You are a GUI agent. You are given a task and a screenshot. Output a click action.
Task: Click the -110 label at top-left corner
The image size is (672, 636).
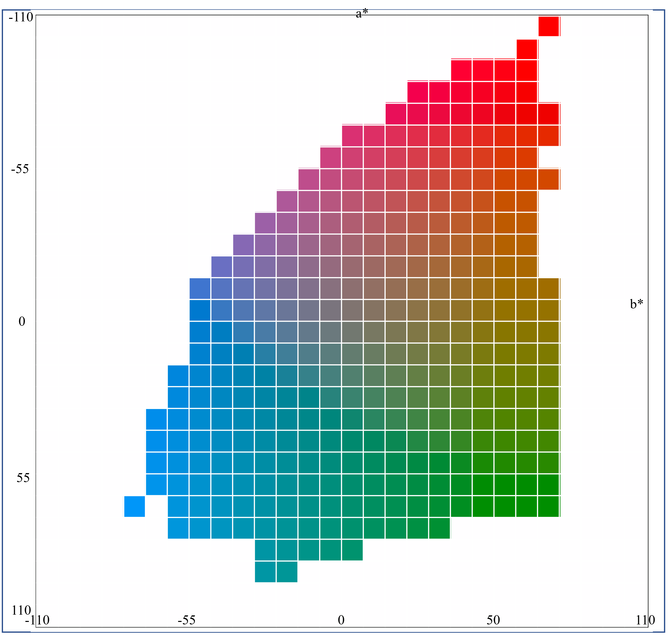click(x=21, y=17)
